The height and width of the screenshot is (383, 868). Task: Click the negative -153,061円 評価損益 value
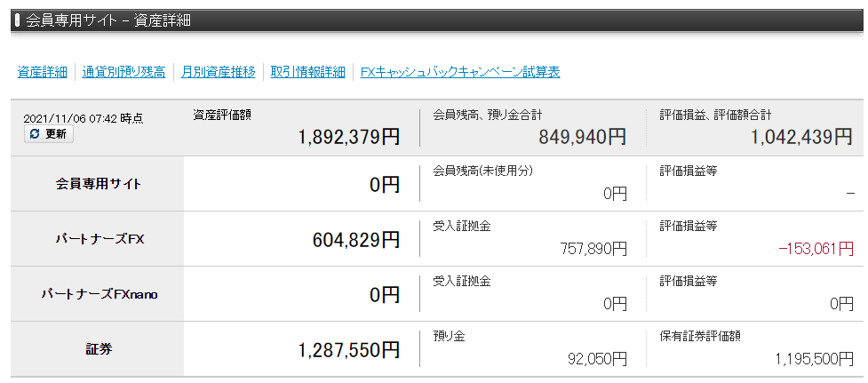(816, 249)
